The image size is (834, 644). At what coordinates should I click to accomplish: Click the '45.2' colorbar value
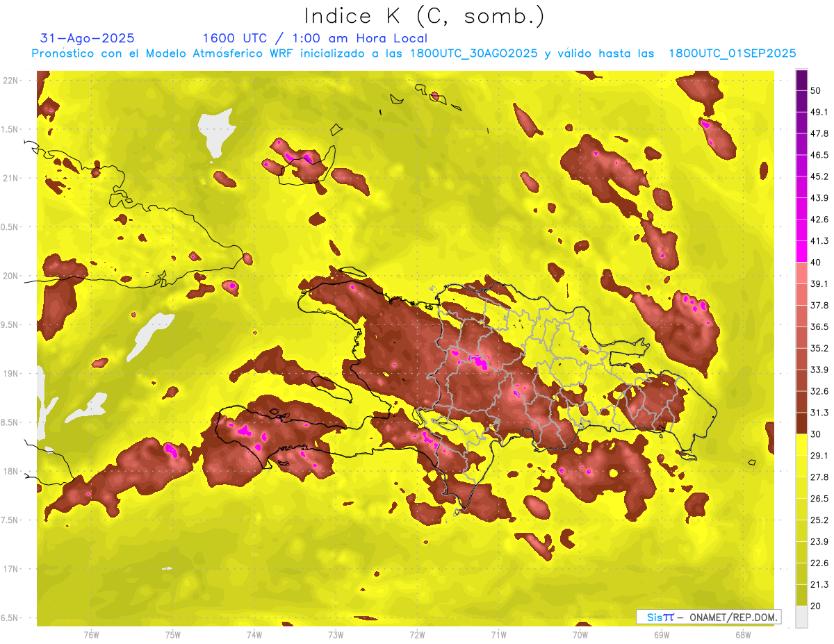click(819, 176)
